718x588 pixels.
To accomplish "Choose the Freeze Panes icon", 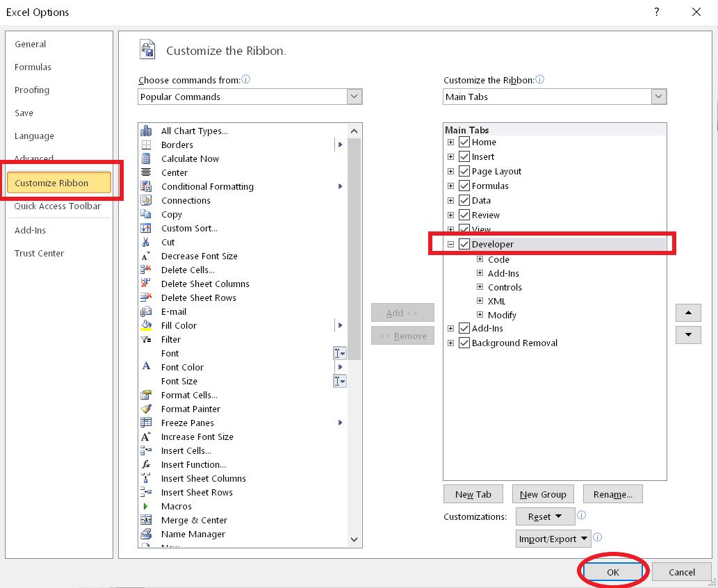I will pyautogui.click(x=146, y=423).
